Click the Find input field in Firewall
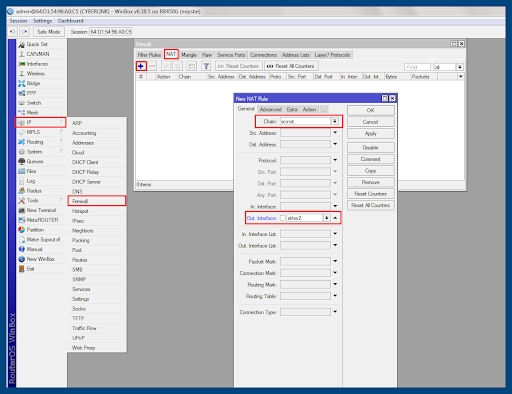 tap(417, 67)
